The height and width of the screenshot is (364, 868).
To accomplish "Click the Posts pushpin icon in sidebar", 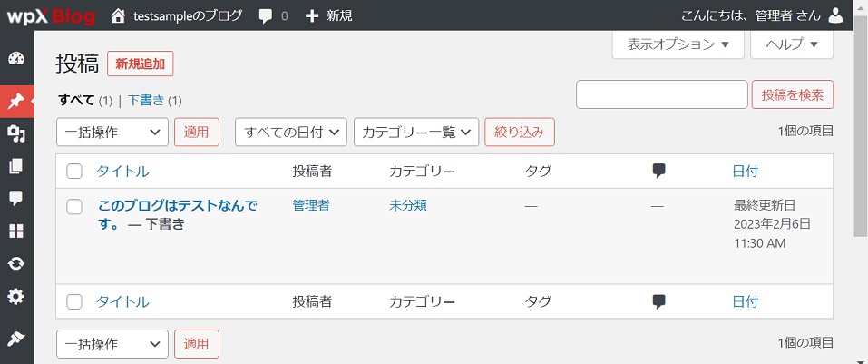I will (x=16, y=101).
